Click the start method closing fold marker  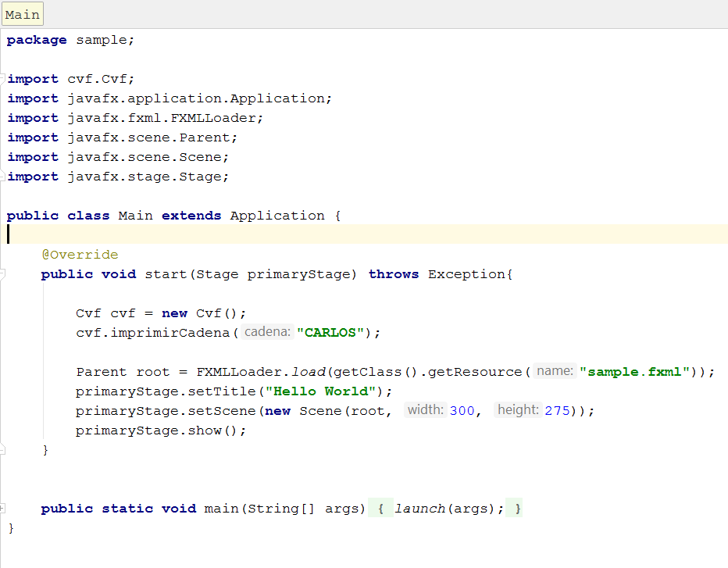tap(2, 449)
